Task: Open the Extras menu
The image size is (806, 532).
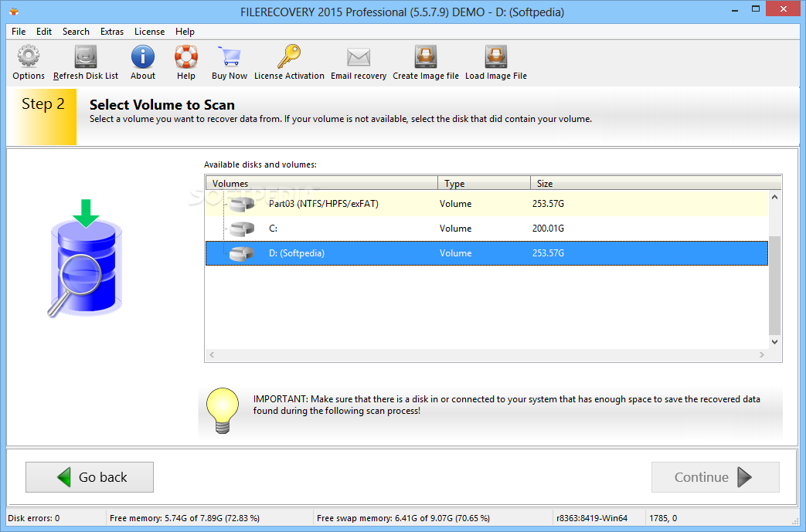Action: (112, 32)
